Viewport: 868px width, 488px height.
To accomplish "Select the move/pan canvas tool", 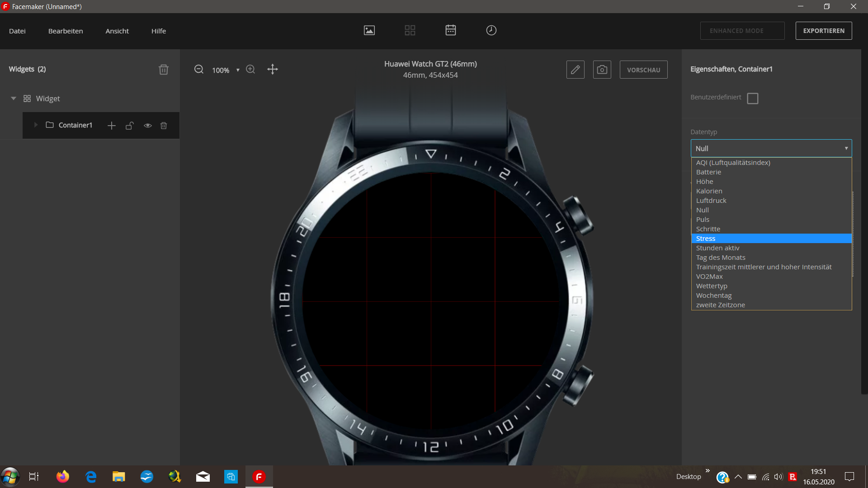I will pos(273,69).
